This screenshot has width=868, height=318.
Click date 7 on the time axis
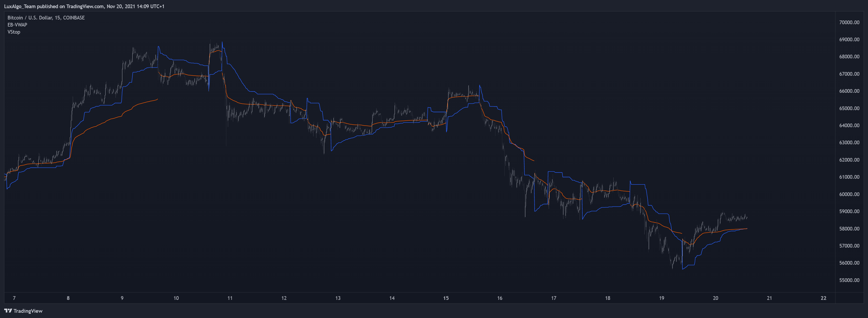(14, 298)
